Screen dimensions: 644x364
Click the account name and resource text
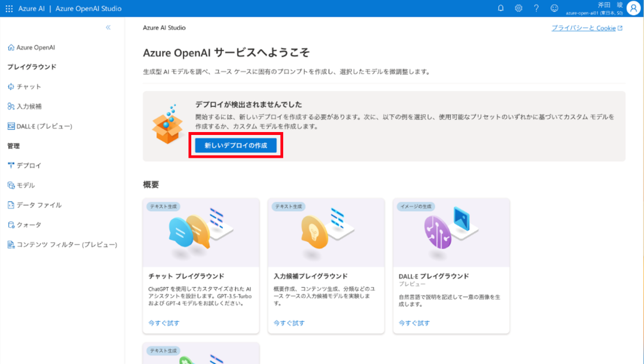(594, 9)
